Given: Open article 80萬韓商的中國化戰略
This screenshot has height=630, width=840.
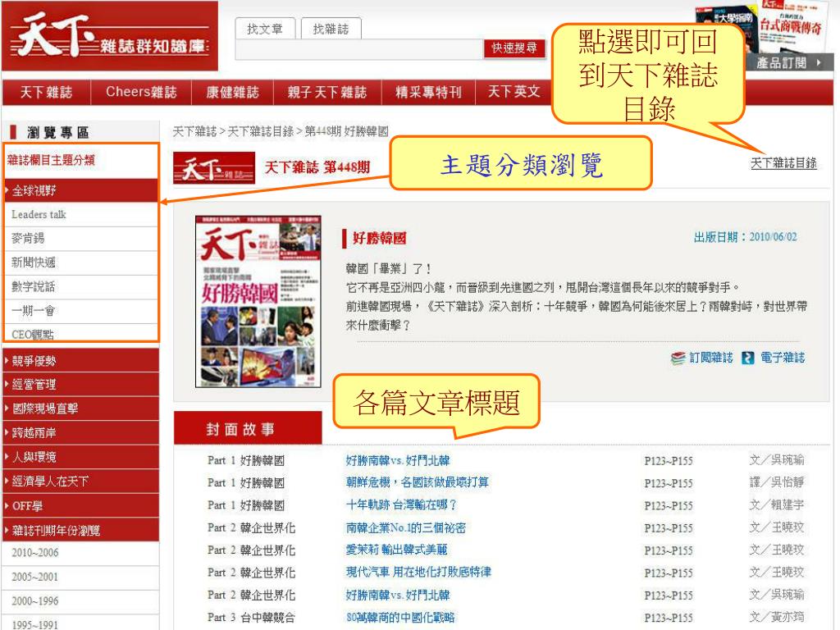Looking at the screenshot, I should tap(400, 617).
